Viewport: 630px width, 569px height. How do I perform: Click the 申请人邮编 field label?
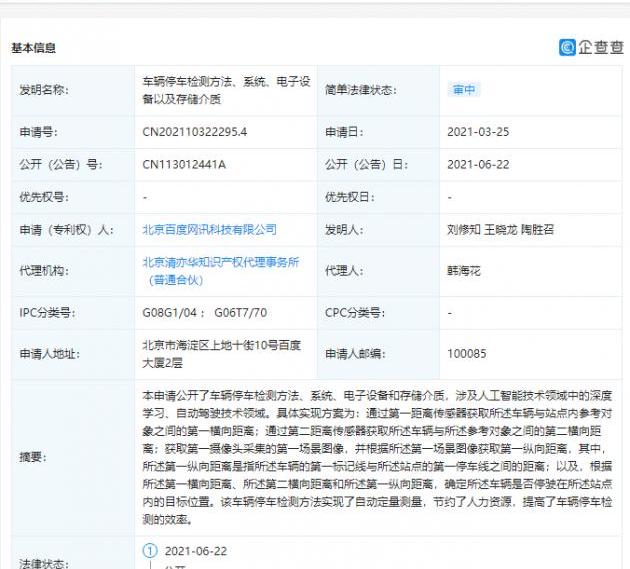pyautogui.click(x=355, y=354)
